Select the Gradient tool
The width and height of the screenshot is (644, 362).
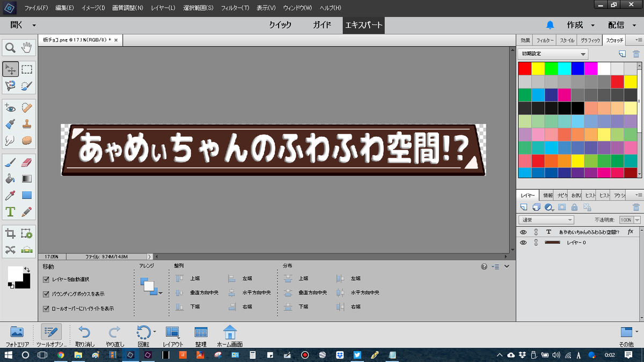(27, 179)
